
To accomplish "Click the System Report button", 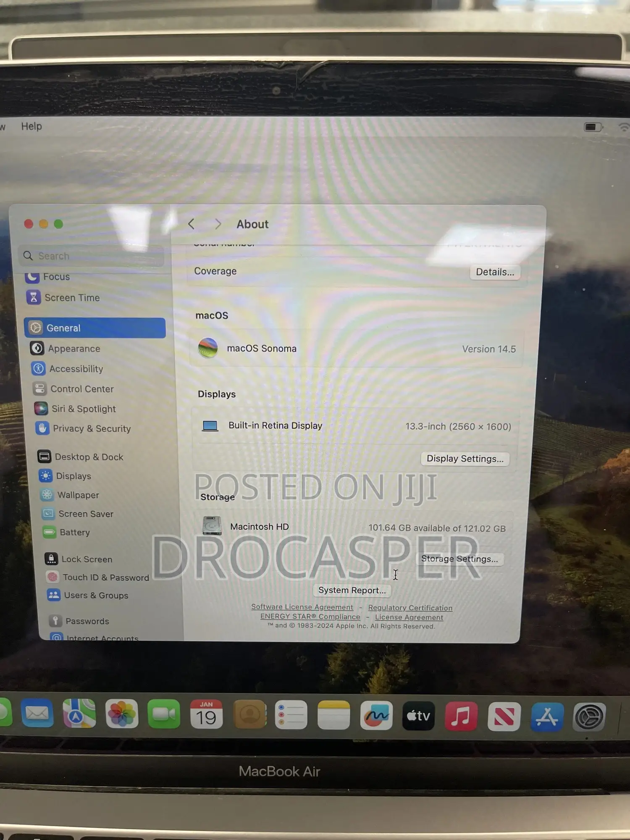I will [352, 590].
